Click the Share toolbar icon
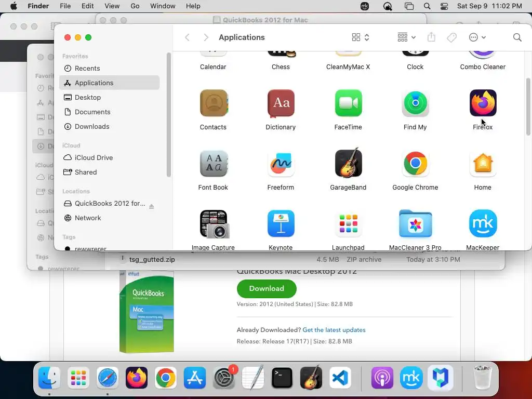This screenshot has width=532, height=399. [431, 37]
